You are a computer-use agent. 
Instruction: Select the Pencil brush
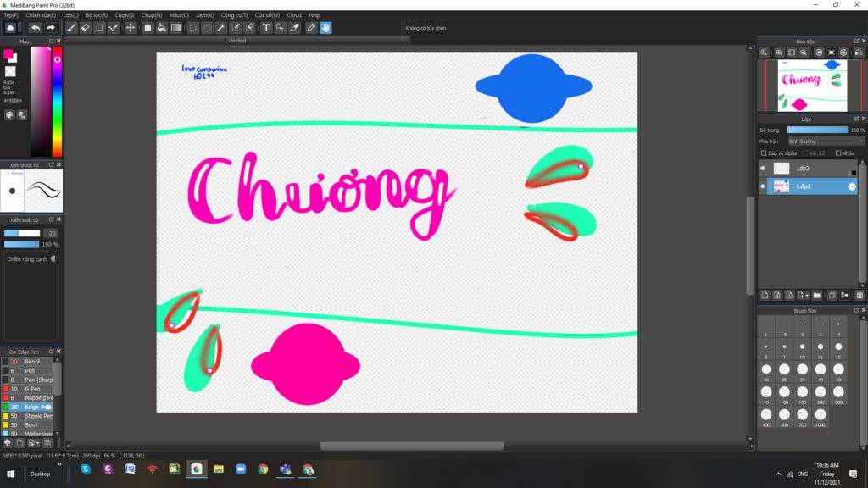point(28,362)
